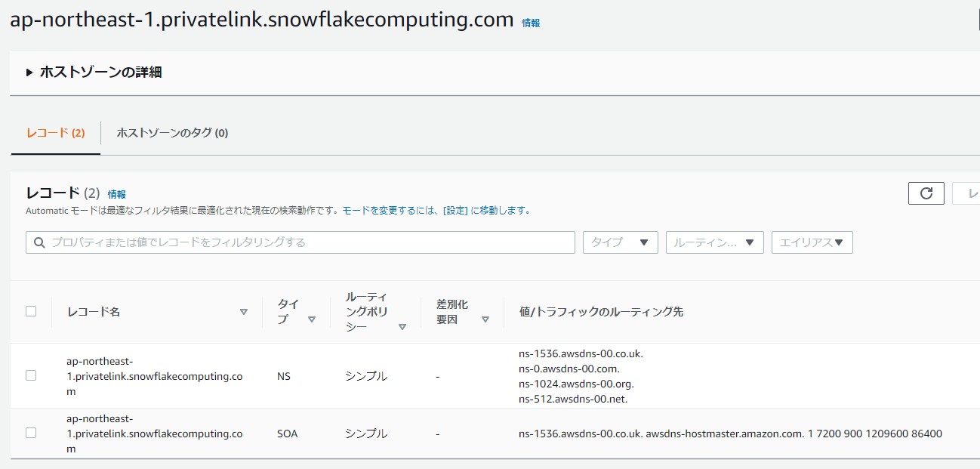Focus the record filter search field

300,242
